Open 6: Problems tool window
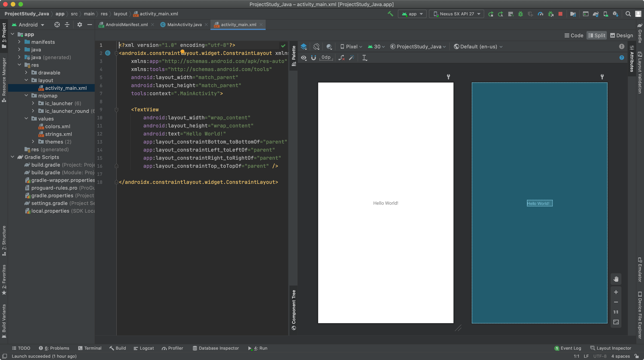The width and height of the screenshot is (644, 360). coord(54,348)
